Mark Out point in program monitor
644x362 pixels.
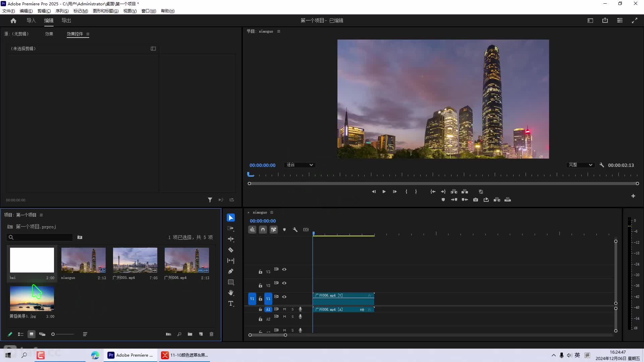(416, 192)
